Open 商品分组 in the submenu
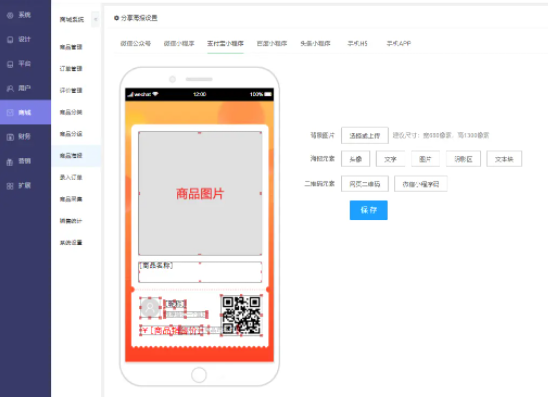 click(71, 134)
